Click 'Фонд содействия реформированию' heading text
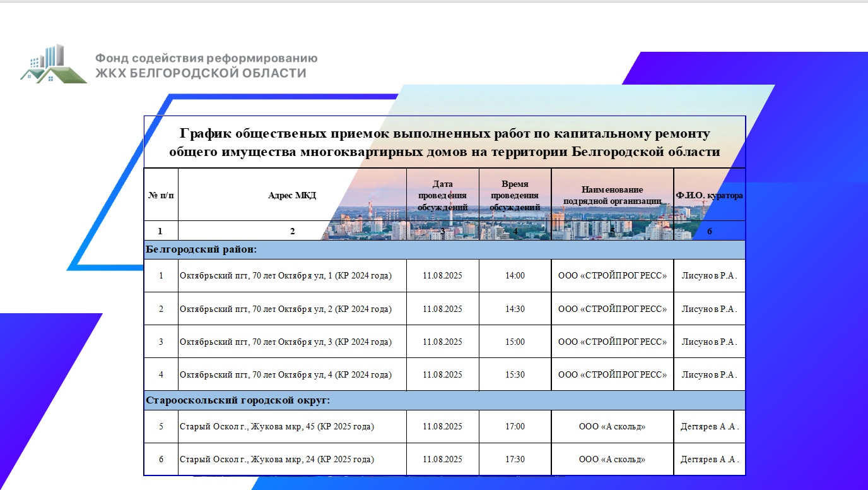Image resolution: width=868 pixels, height=490 pixels. pos(206,58)
